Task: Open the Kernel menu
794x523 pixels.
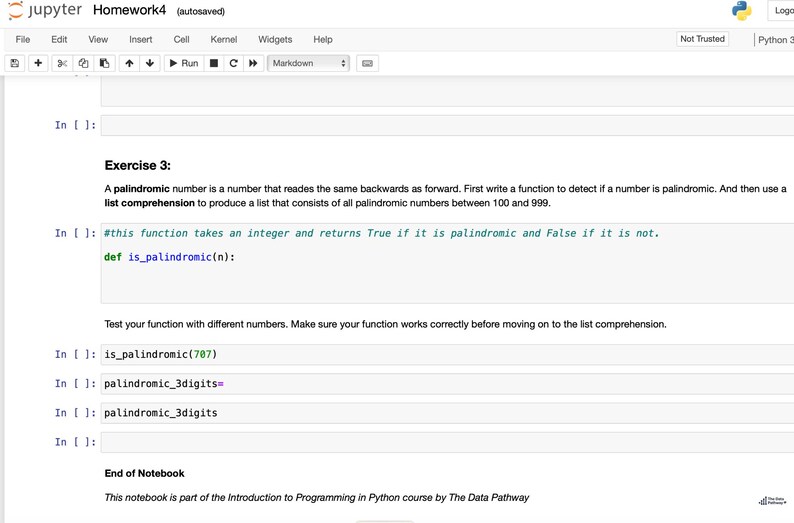Action: (224, 39)
